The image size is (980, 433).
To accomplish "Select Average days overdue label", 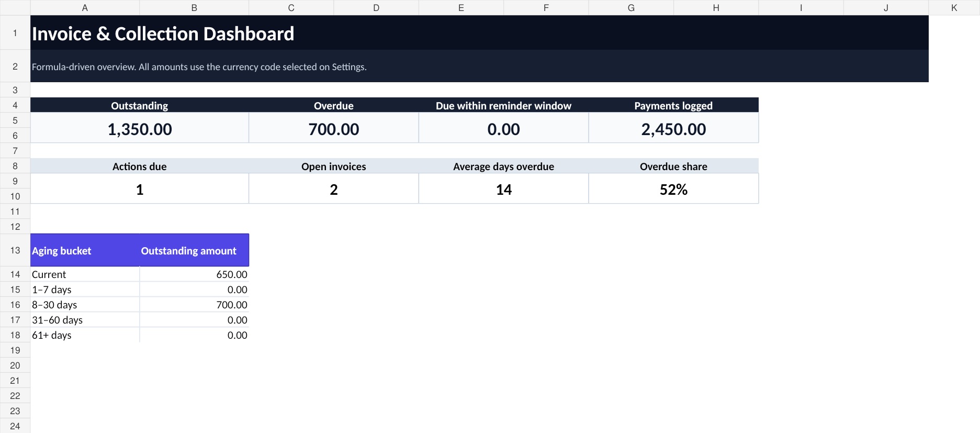I will pos(503,166).
